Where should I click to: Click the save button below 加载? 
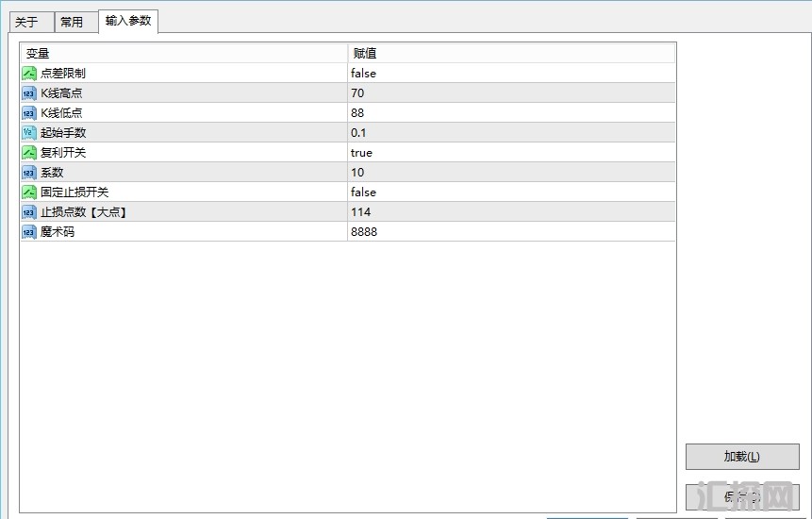(741, 496)
